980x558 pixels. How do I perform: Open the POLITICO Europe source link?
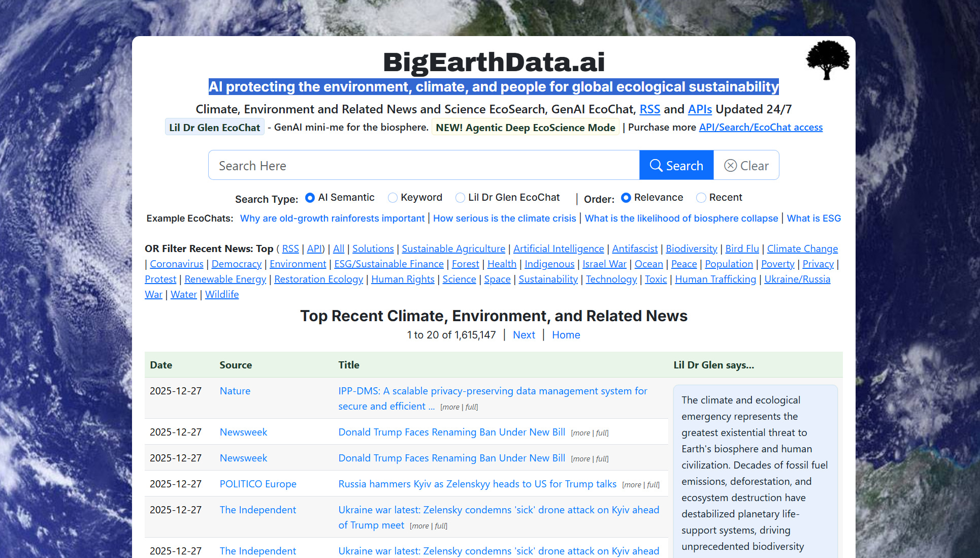[x=258, y=484]
